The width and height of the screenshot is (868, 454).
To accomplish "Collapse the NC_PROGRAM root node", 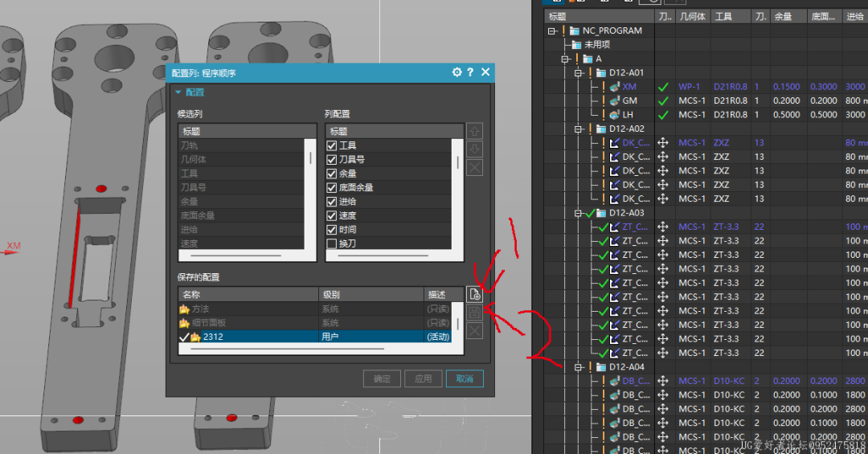I will (x=551, y=31).
